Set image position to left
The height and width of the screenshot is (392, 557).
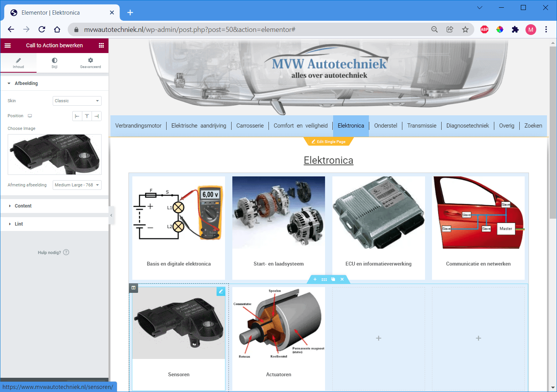click(x=77, y=116)
